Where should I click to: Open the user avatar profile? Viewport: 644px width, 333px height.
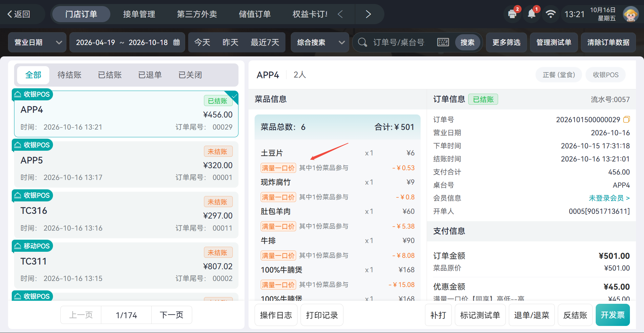630,14
